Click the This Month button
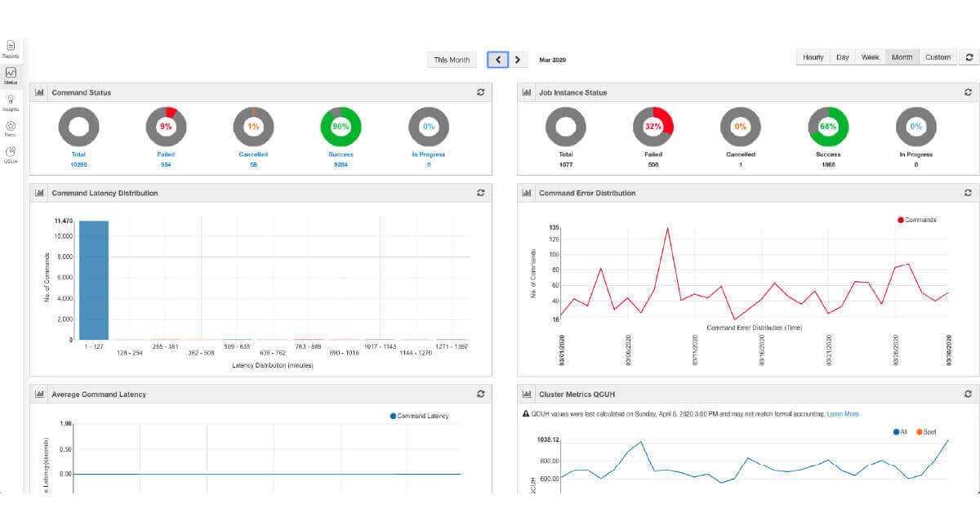980x531 pixels. [x=452, y=60]
